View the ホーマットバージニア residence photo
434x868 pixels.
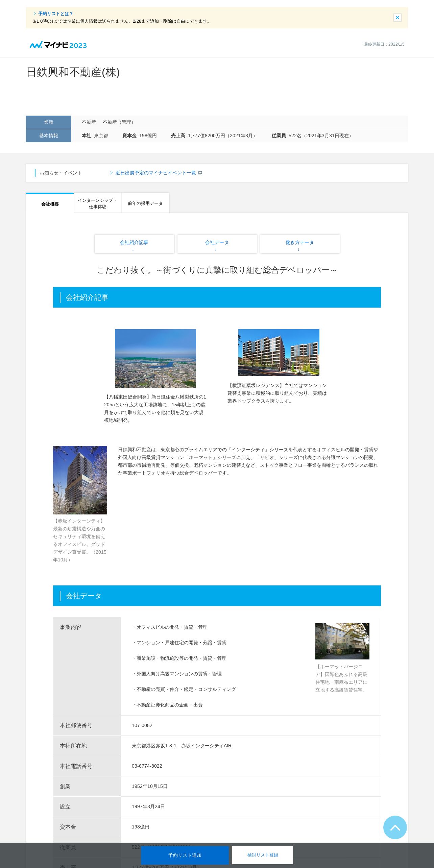point(342,641)
